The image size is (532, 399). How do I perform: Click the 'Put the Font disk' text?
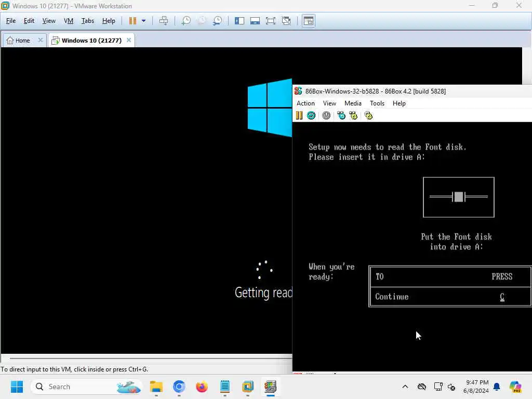456,237
